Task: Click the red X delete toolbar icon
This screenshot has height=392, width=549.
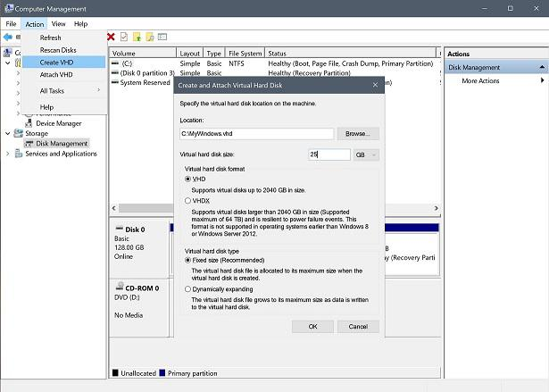Action: [111, 37]
